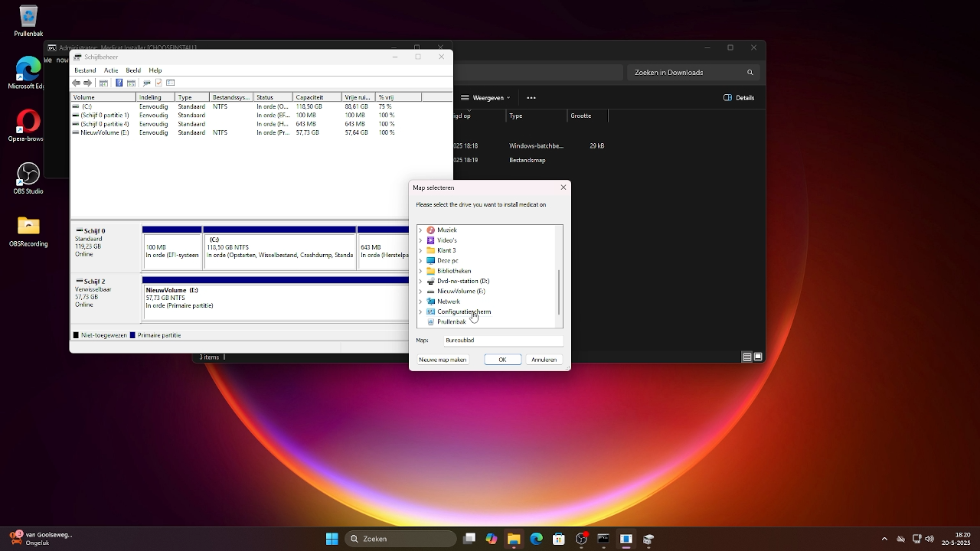Expand the Deze pc tree node
The width and height of the screenshot is (980, 551).
tap(420, 261)
